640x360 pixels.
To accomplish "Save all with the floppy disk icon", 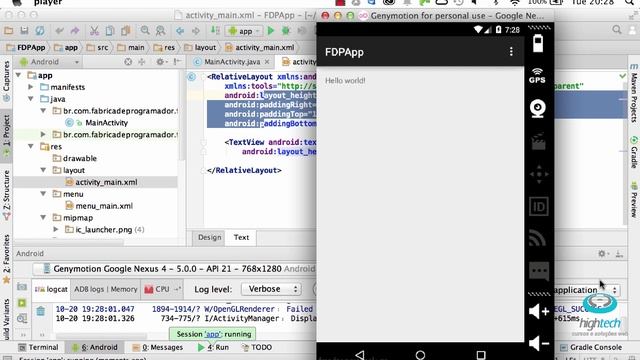I will tap(24, 31).
